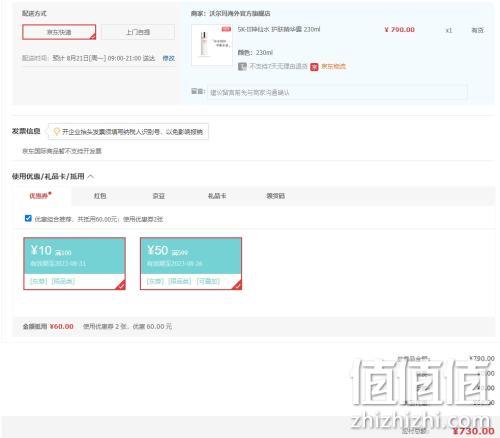Viewport: 500px width, 438px height.
Task: Switch to the 红包 tab
Action: pyautogui.click(x=100, y=196)
